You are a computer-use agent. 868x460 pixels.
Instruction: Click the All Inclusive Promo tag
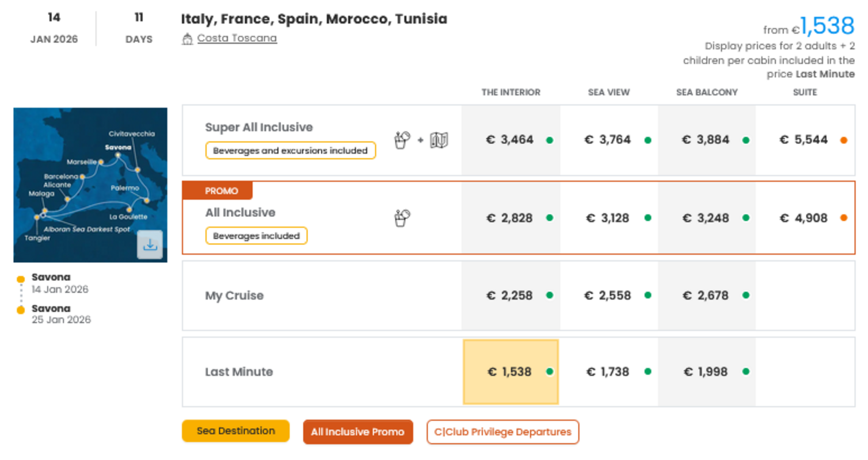pyautogui.click(x=357, y=432)
